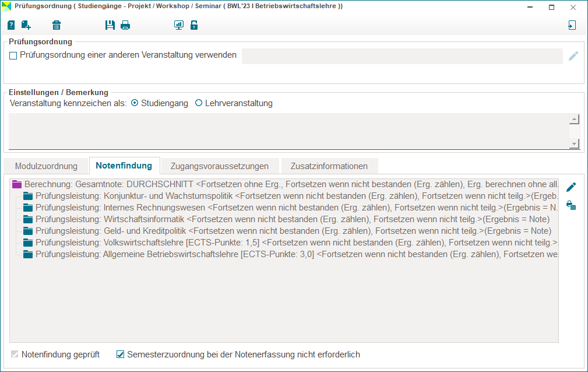
Task: Click the floppy disk save icon
Action: (x=110, y=25)
